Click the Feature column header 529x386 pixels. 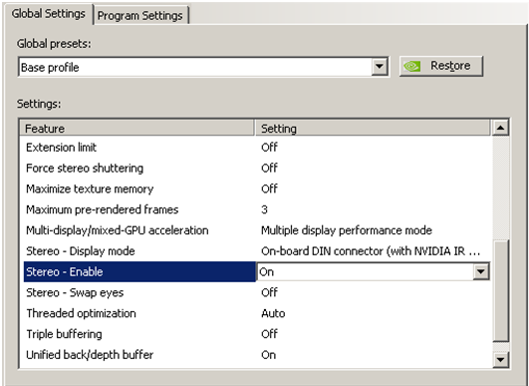click(x=137, y=128)
